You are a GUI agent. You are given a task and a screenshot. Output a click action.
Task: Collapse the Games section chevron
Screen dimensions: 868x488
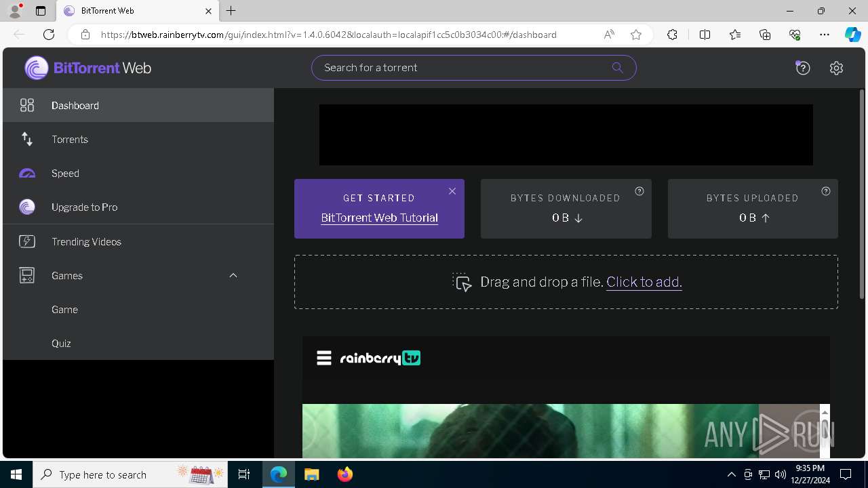[x=233, y=275]
